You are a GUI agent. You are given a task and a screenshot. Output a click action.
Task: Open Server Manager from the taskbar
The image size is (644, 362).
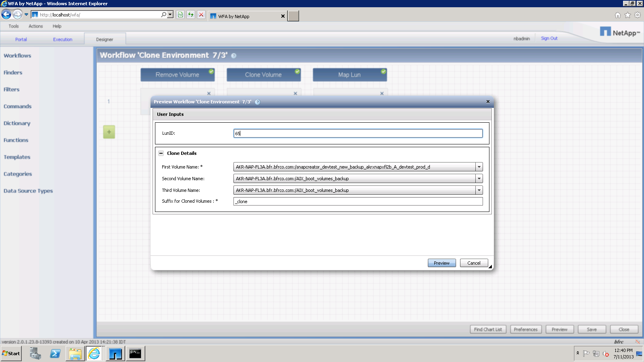coord(35,354)
